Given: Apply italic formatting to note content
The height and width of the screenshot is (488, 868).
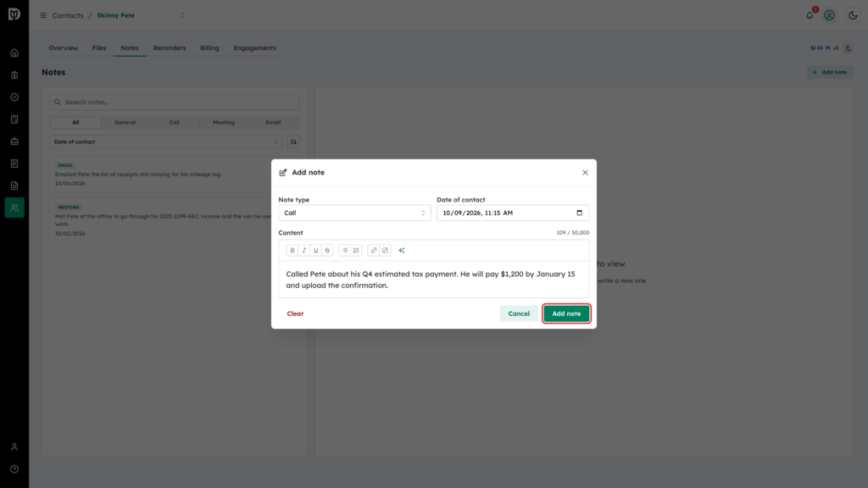Looking at the screenshot, I should click(304, 251).
